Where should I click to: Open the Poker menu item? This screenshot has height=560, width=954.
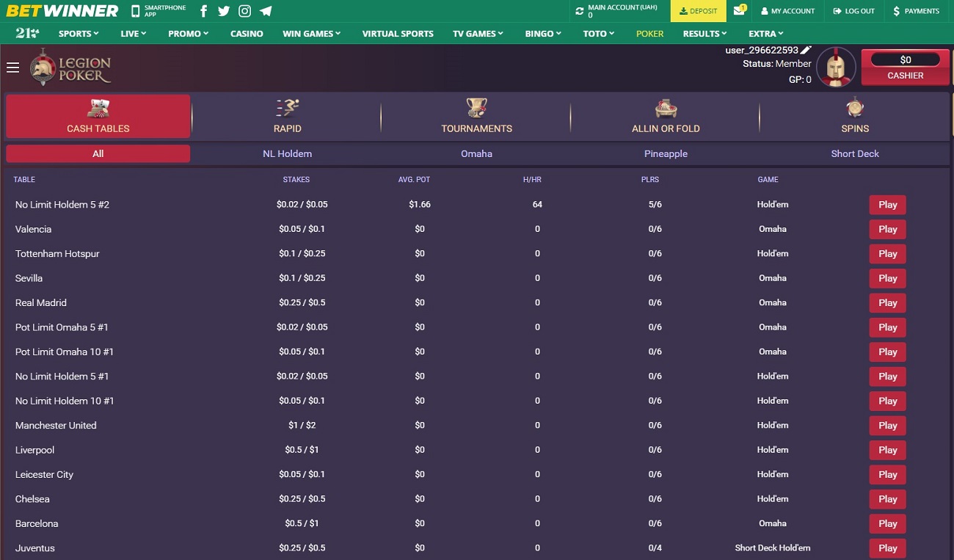(x=649, y=33)
